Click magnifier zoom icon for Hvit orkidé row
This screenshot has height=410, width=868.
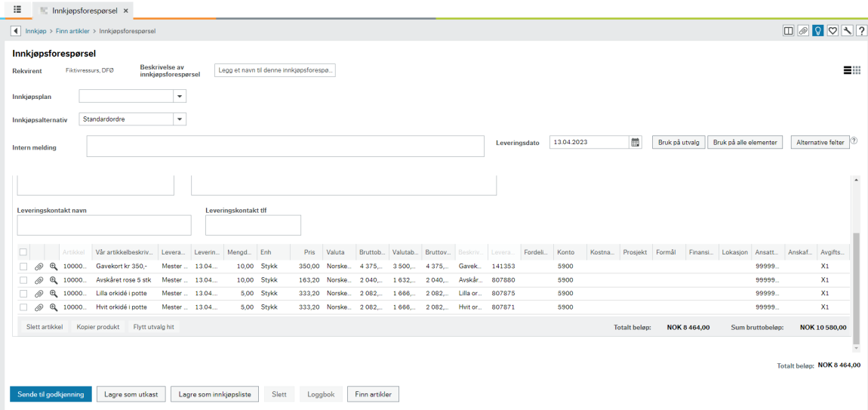[53, 307]
